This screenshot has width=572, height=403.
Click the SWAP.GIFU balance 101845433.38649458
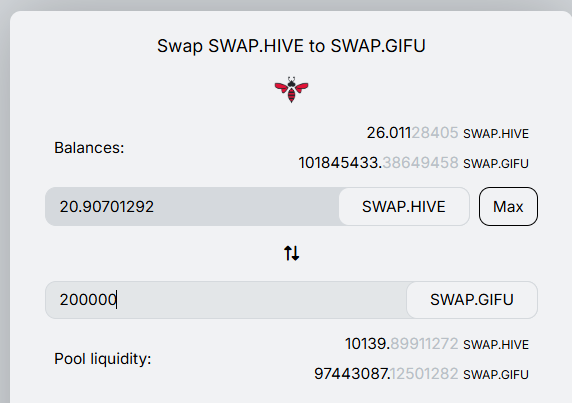point(378,163)
